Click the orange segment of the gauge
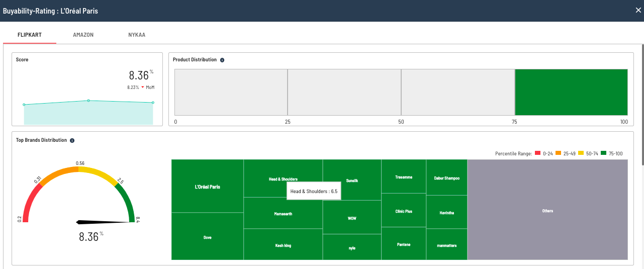 coord(58,175)
